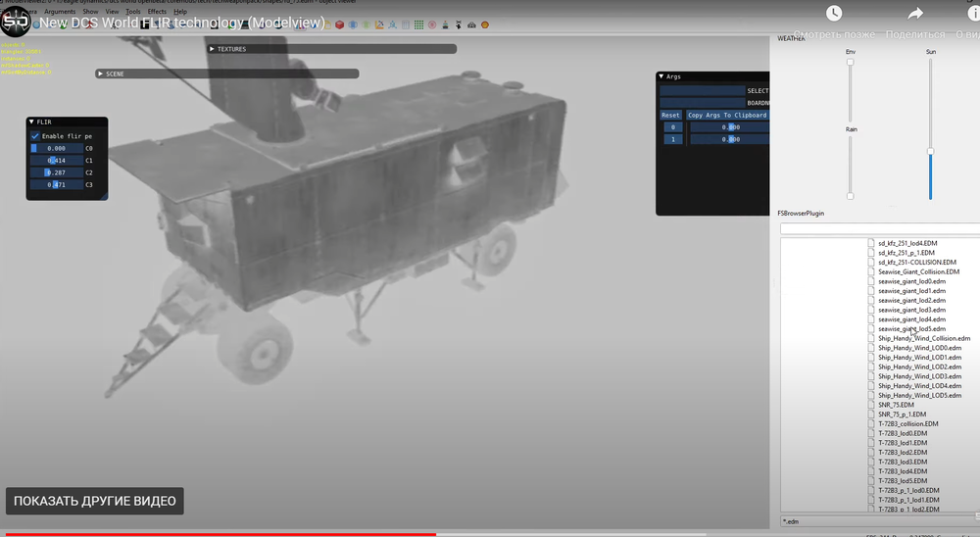Collapse the FLIR panel
Image resolution: width=980 pixels, height=537 pixels.
[32, 122]
